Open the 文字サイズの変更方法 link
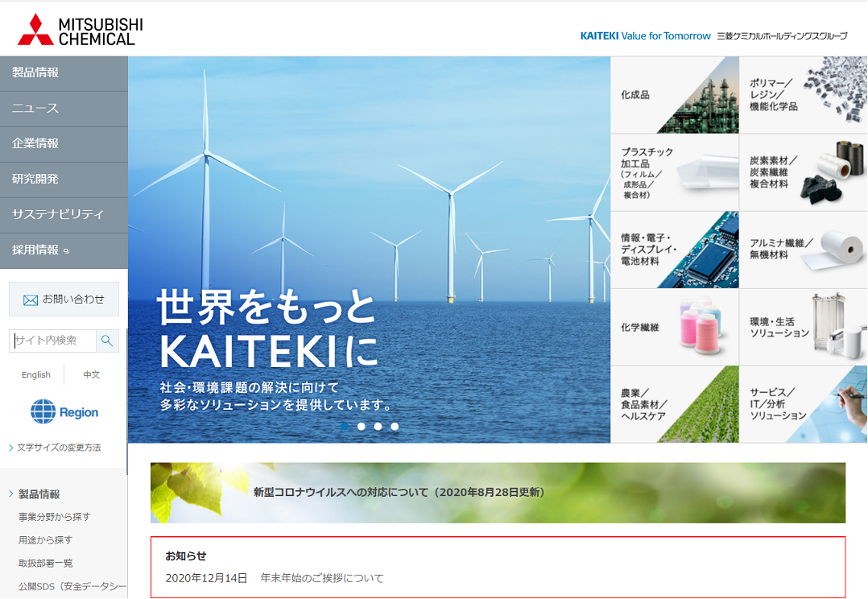Screen dimensions: 868x599 tap(55, 448)
